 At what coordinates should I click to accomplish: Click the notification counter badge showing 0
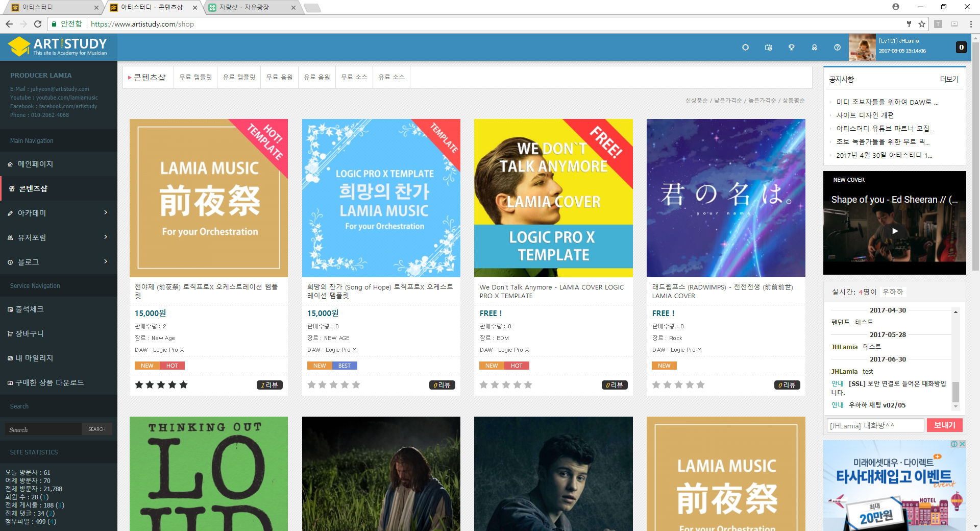pyautogui.click(x=961, y=47)
